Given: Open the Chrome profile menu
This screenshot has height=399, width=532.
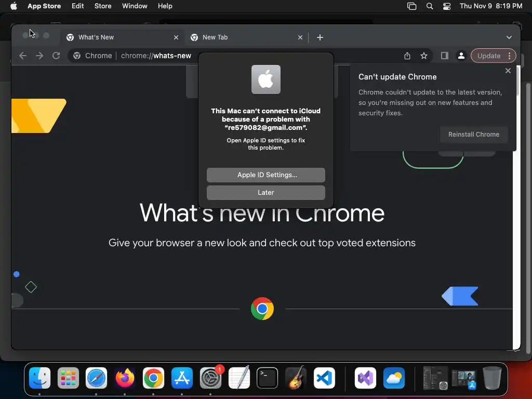Looking at the screenshot, I should pos(461,56).
